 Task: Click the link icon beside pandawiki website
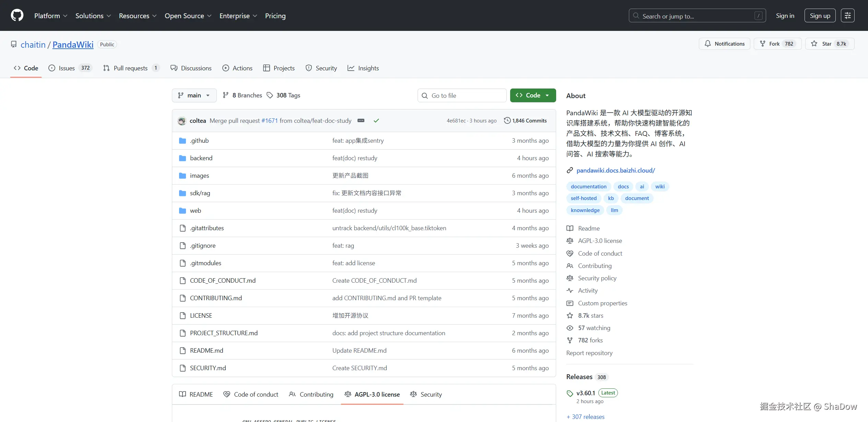tap(570, 170)
